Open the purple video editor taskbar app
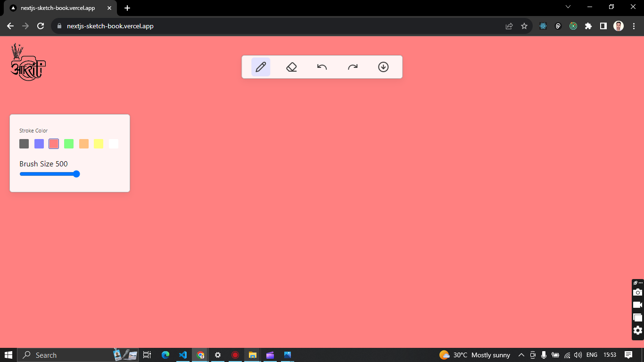This screenshot has height=362, width=644. [270, 355]
